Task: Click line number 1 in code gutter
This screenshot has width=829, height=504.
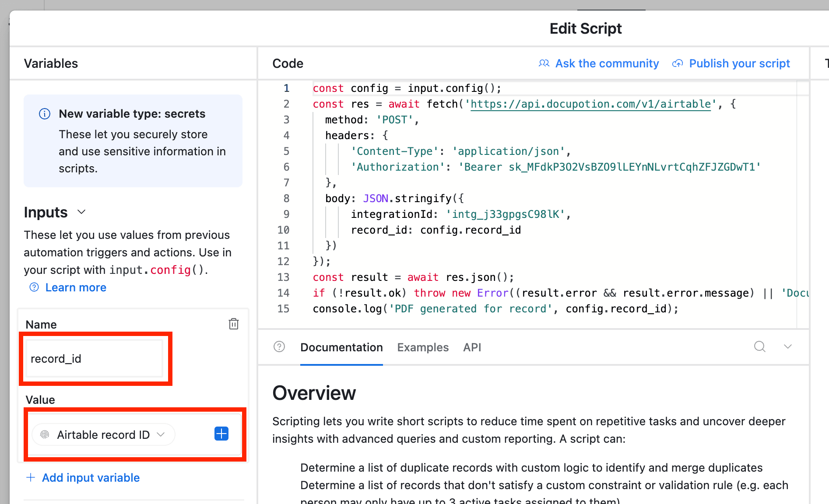Action: (286, 88)
